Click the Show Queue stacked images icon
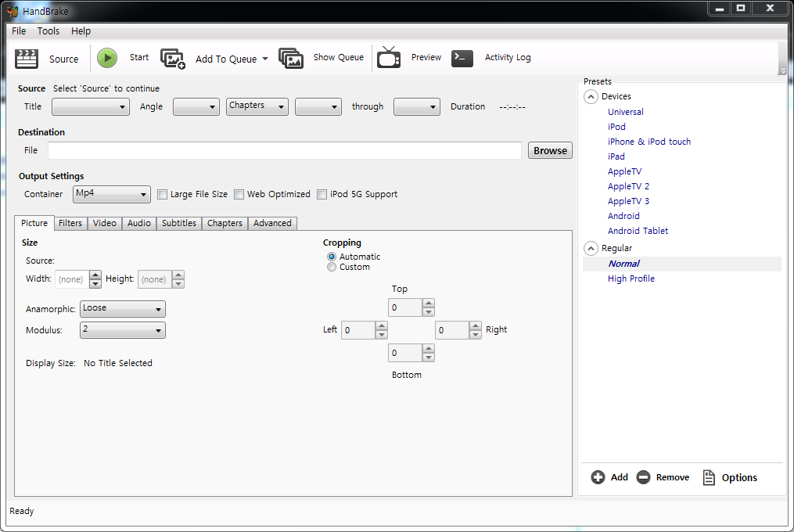Image resolution: width=794 pixels, height=532 pixels. click(291, 58)
